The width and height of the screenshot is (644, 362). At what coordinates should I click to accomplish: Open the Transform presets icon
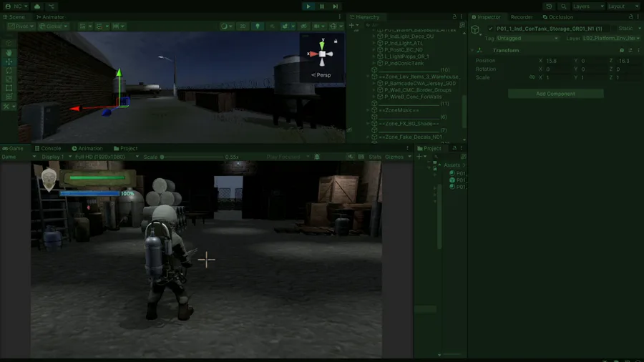(630, 50)
